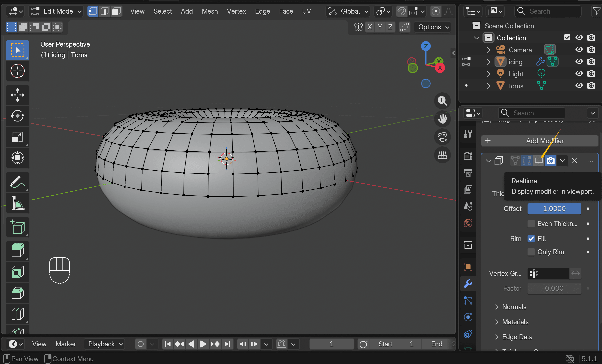Select the 3D Cursor tool
The width and height of the screenshot is (602, 364).
click(x=18, y=71)
